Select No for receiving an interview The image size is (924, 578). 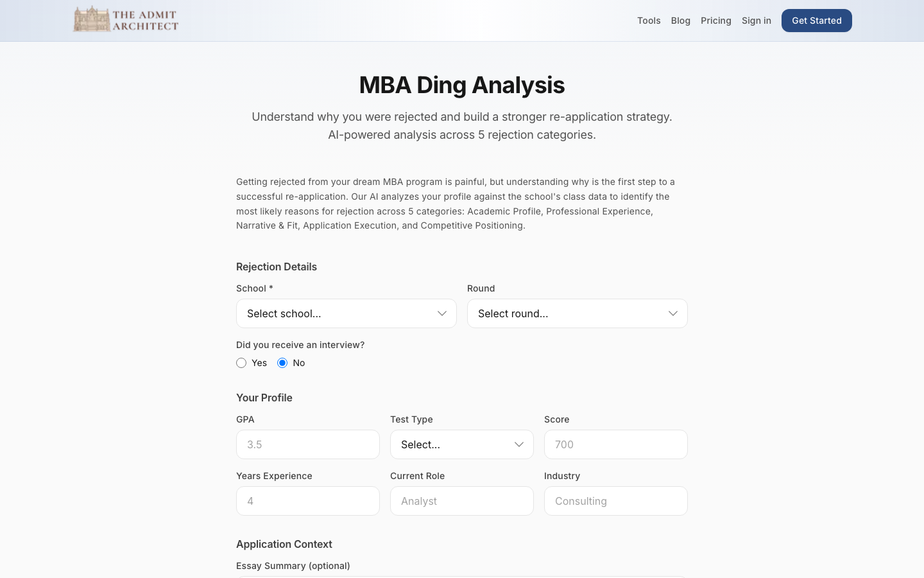282,363
